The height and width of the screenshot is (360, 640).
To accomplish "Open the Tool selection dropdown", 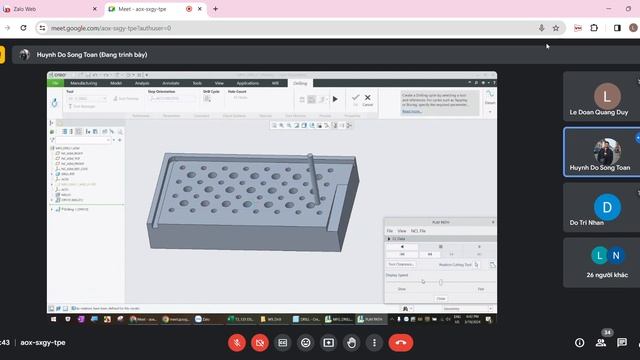I will click(87, 99).
